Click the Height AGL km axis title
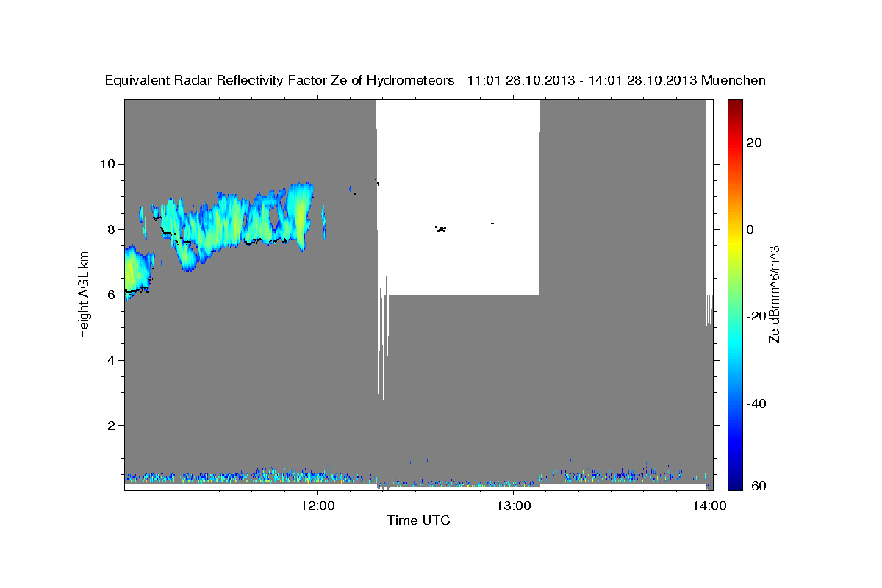Screen dimensions: 882x588 pyautogui.click(x=84, y=294)
